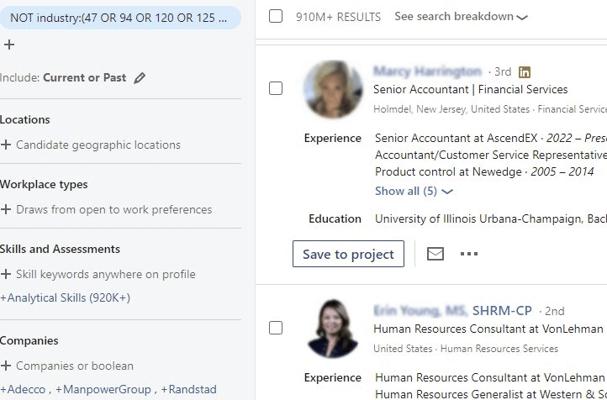The height and width of the screenshot is (400, 607).
Task: Send message via envelope icon
Action: (435, 254)
